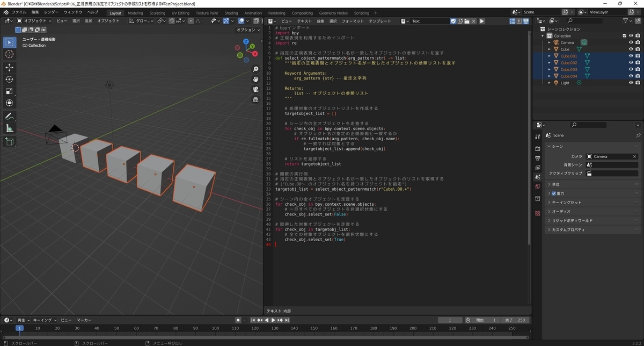
Task: Hide Cube.001 using its eye icon
Action: pyautogui.click(x=631, y=56)
